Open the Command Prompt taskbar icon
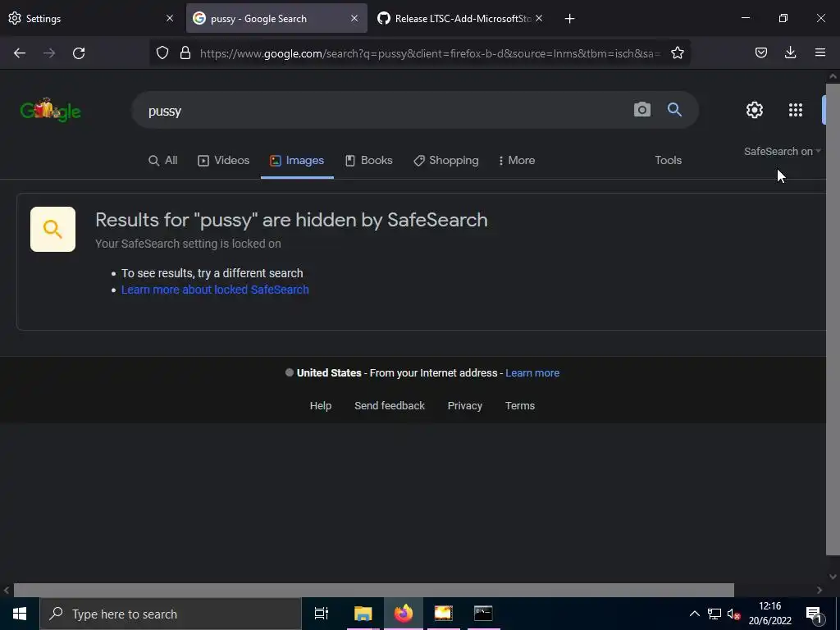 (x=483, y=614)
